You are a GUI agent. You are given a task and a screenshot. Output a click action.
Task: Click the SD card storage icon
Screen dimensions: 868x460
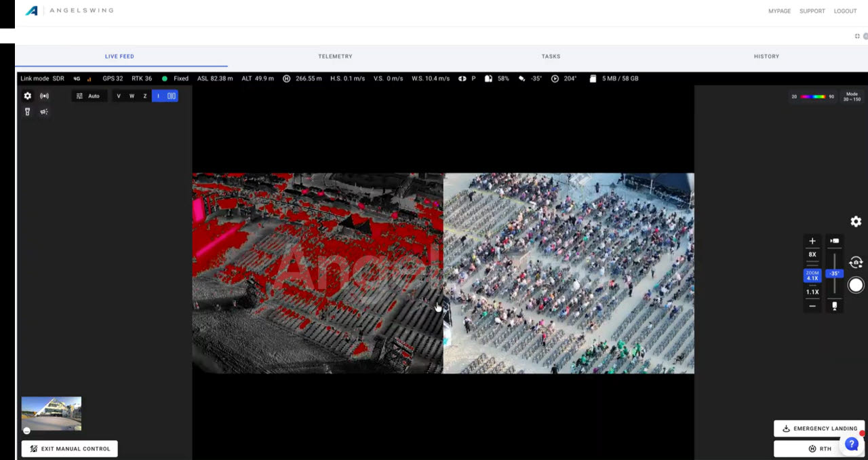tap(593, 79)
